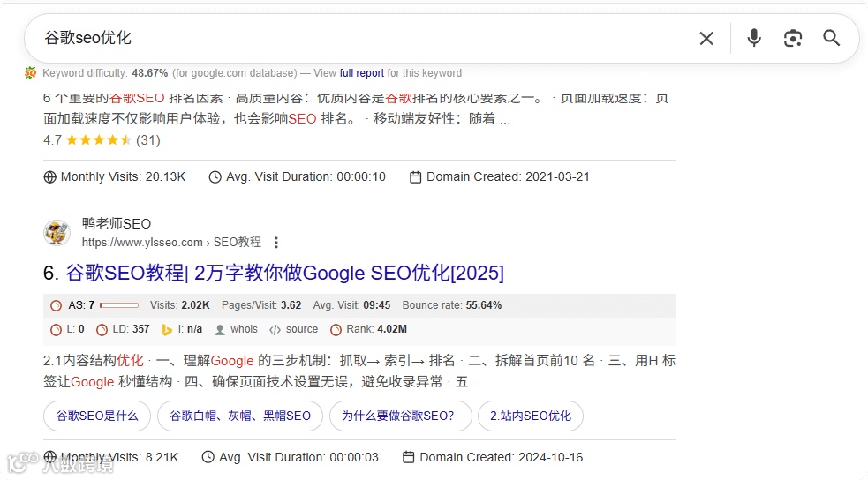
Task: Click the AS authority score progress bar
Action: click(119, 305)
